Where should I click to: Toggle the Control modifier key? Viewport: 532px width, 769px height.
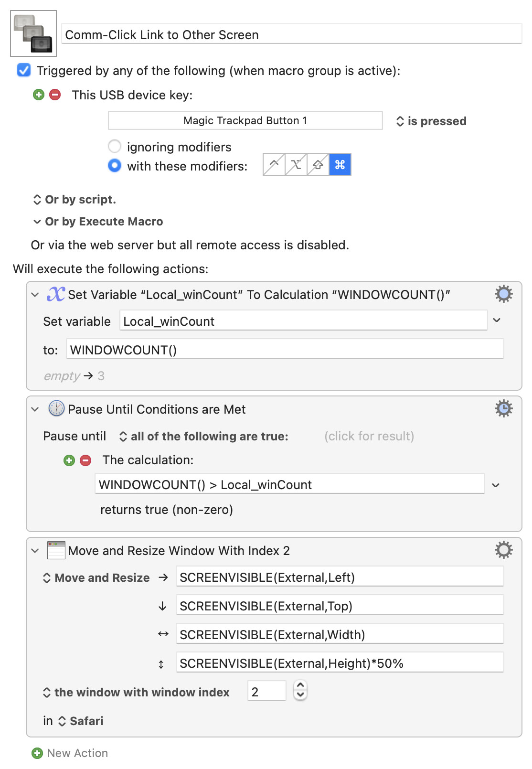click(x=274, y=164)
